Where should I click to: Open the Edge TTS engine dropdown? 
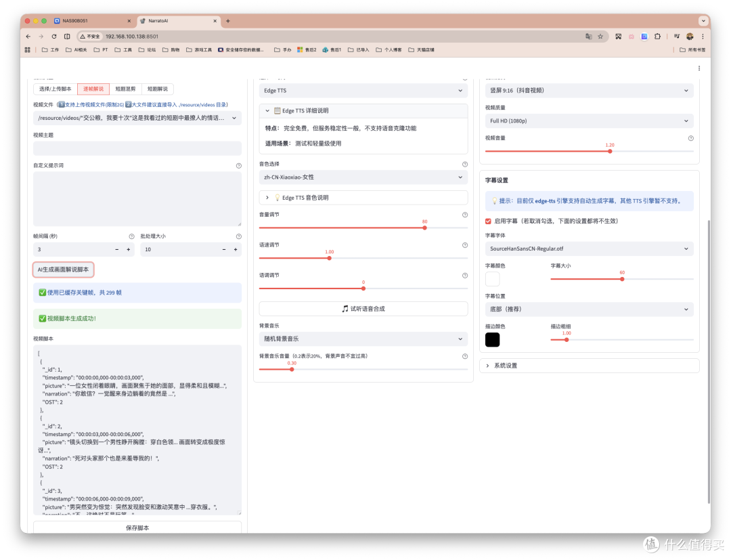[x=363, y=91]
